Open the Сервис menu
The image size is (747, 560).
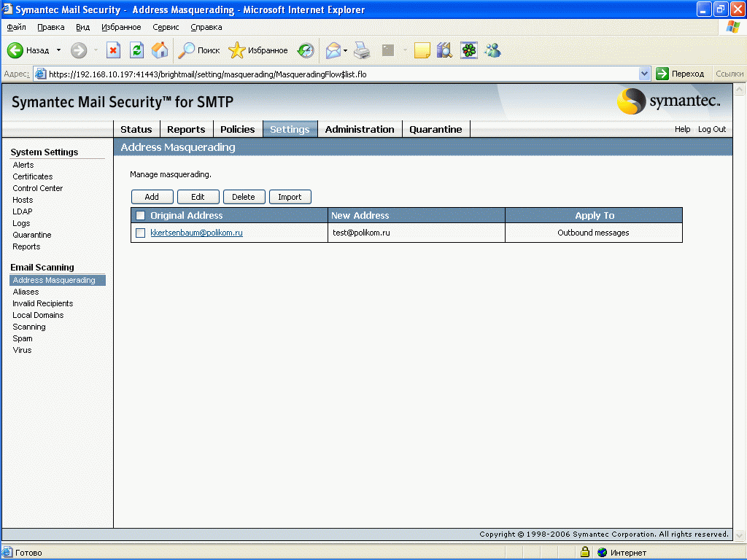tap(166, 27)
